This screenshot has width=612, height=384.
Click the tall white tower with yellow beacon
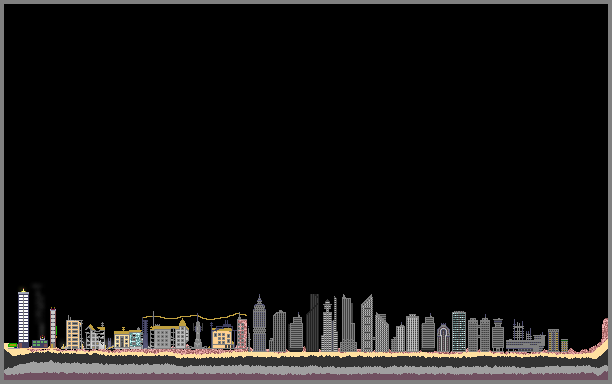click(x=23, y=318)
